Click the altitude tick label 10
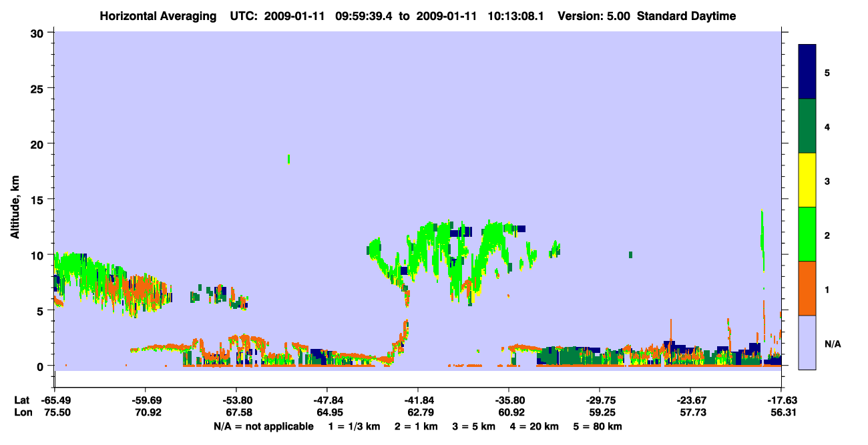The image size is (868, 445). click(39, 255)
